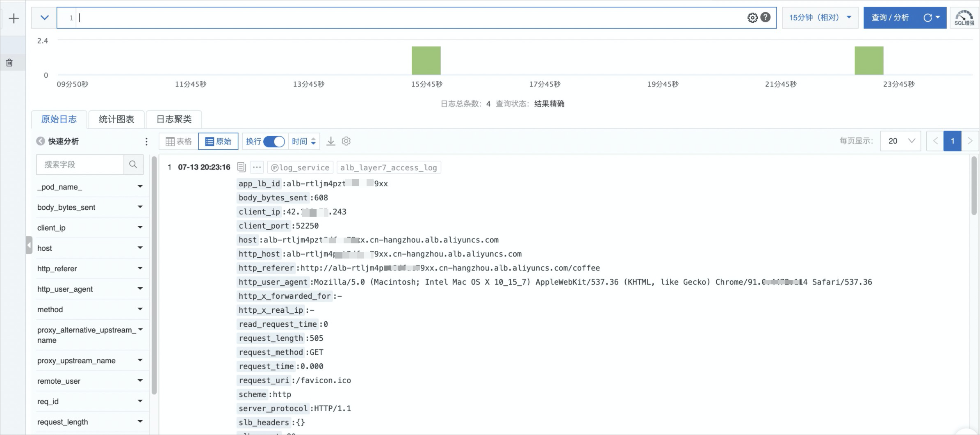Open the log display settings gear icon
Screen dimensions: 980x435
click(x=346, y=141)
